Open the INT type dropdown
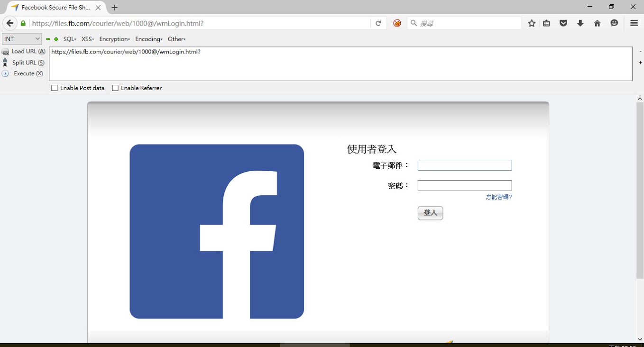 (22, 39)
